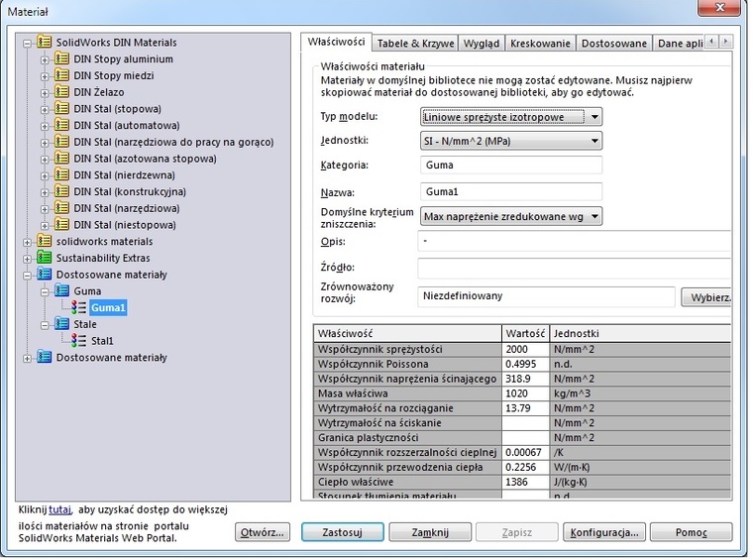The height and width of the screenshot is (560, 753).
Task: Click the Źródło input field
Action: tap(575, 268)
